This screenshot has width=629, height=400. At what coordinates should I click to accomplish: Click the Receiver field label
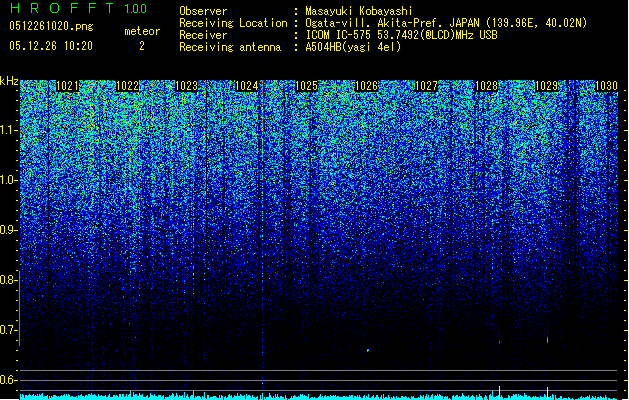click(x=203, y=35)
